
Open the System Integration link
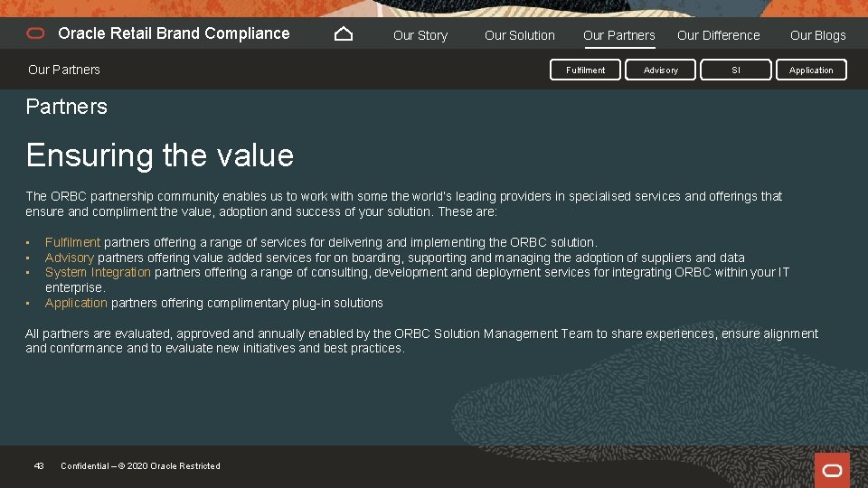[98, 272]
